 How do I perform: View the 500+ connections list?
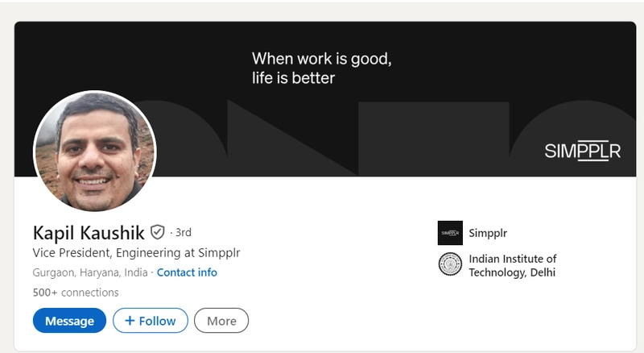click(76, 293)
